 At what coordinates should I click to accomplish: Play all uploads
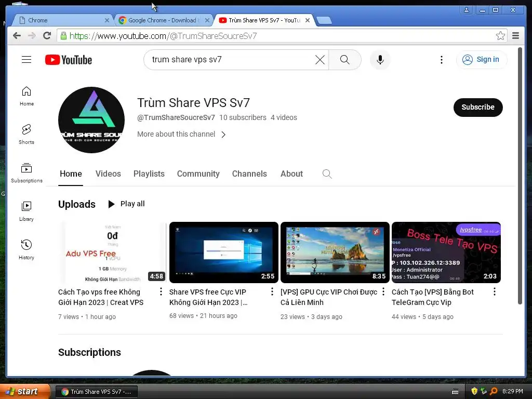point(126,204)
